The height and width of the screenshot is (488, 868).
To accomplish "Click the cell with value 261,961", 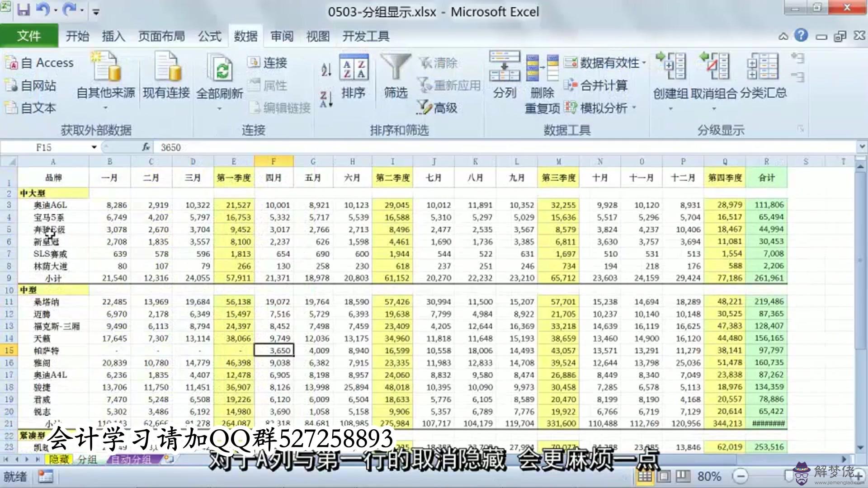I will 766,278.
